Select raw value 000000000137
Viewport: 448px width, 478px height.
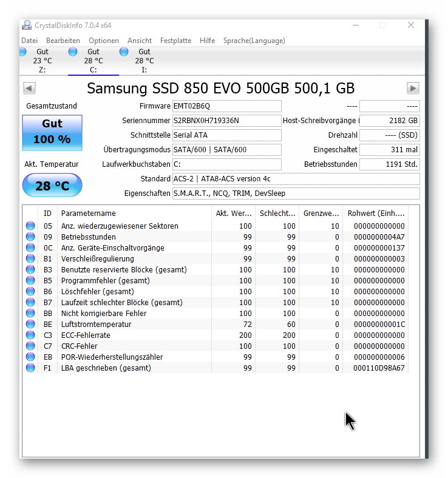pyautogui.click(x=379, y=248)
